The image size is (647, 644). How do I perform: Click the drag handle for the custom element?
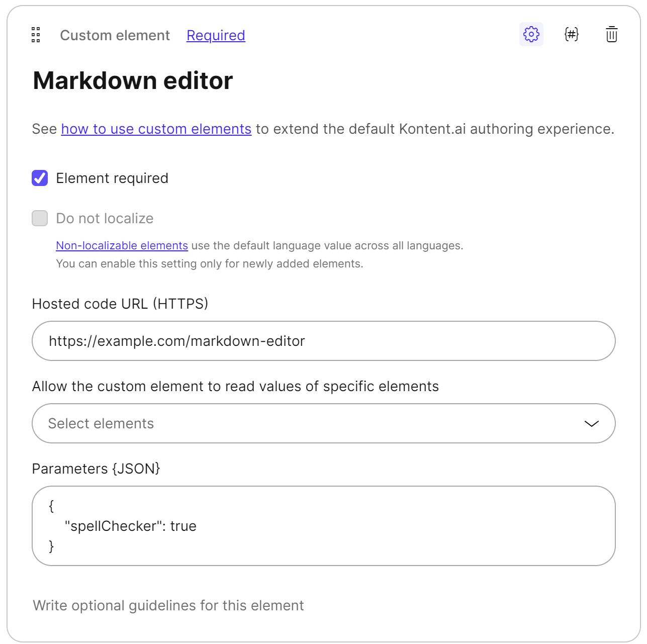click(36, 35)
